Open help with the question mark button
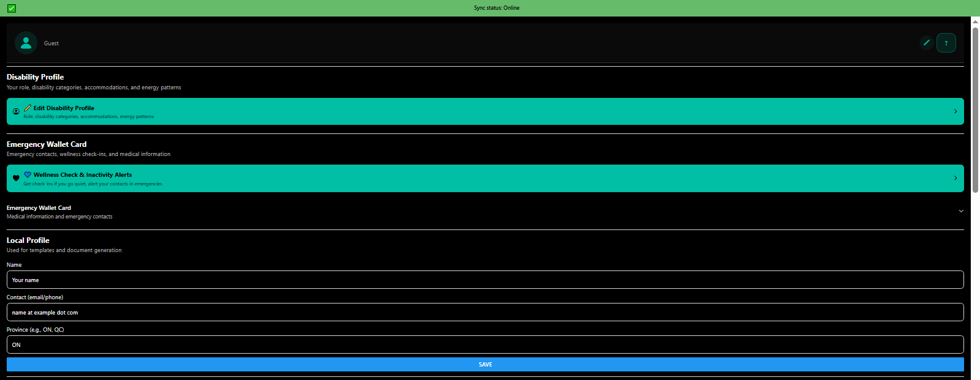The image size is (980, 380). click(x=946, y=43)
